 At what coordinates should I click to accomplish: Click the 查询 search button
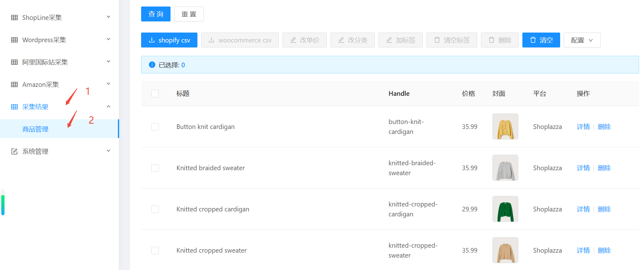(156, 14)
